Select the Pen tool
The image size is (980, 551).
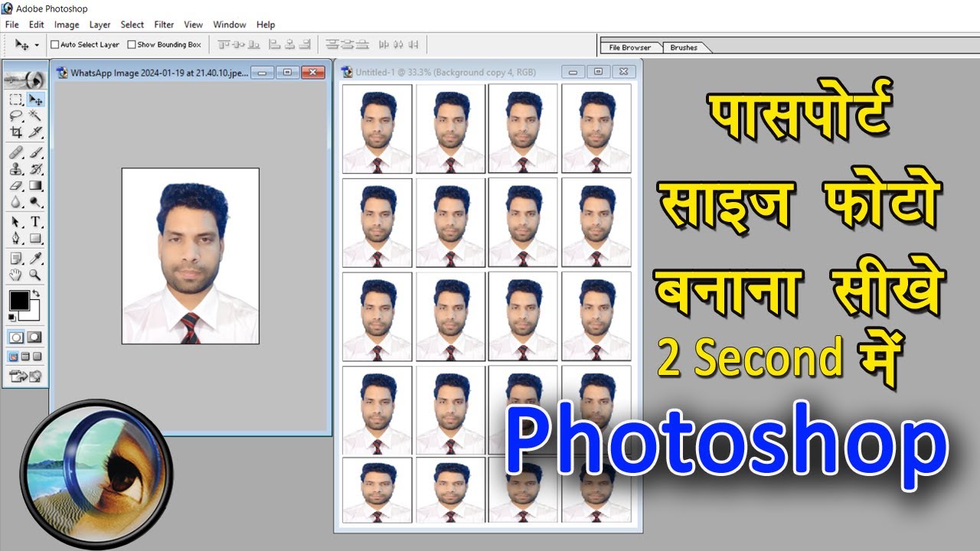click(16, 238)
